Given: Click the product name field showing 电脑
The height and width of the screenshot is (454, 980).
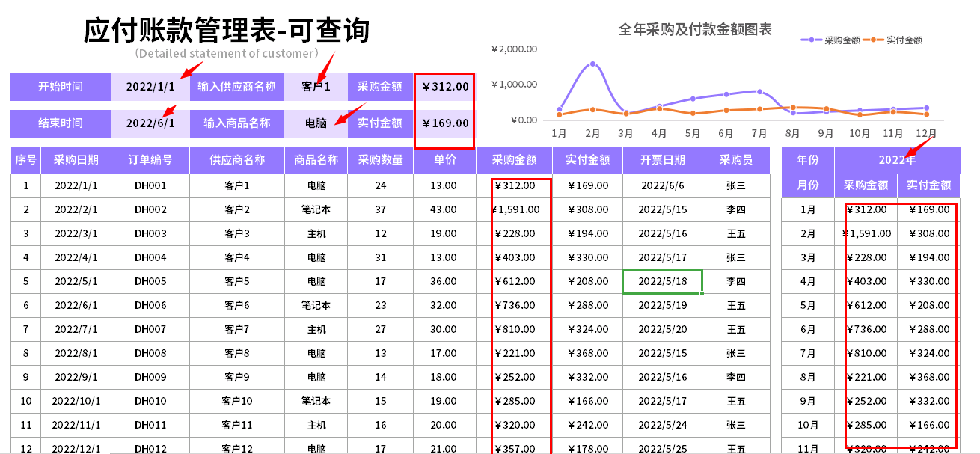Looking at the screenshot, I should coord(315,123).
